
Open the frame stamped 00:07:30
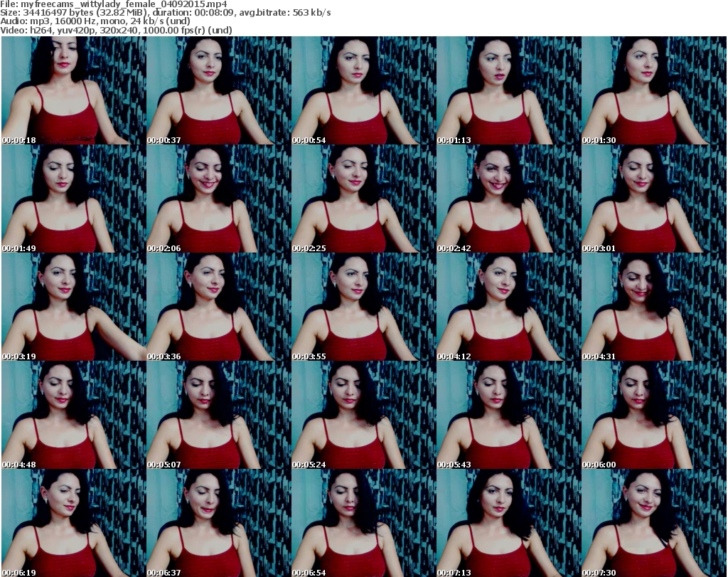pyautogui.click(x=654, y=523)
